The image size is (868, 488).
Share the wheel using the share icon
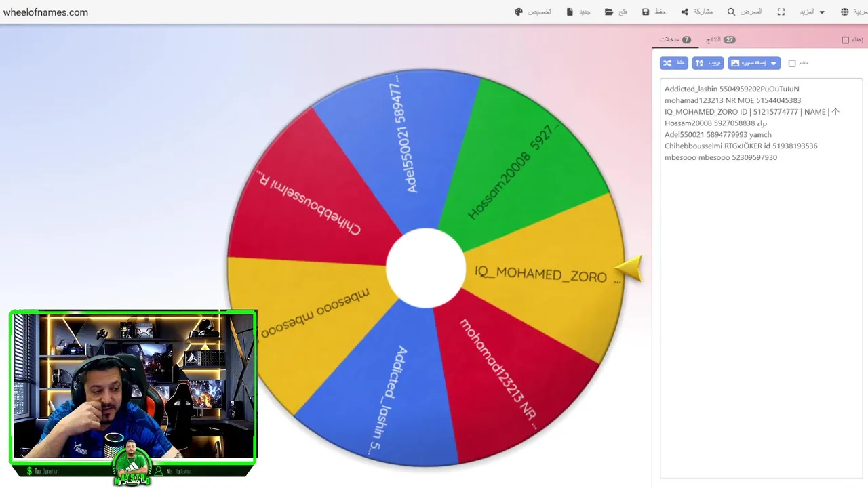696,12
